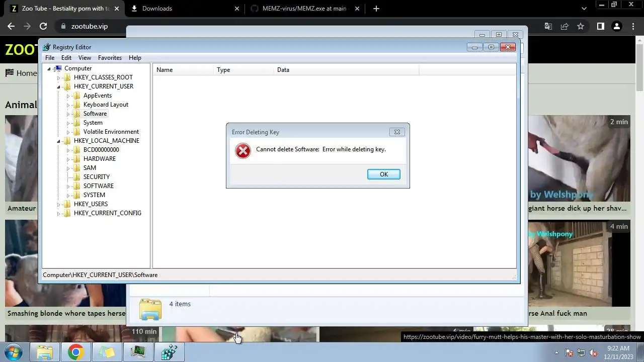644x362 pixels.
Task: Select the Software key under HKEY_CURRENT_USER
Action: (x=95, y=114)
